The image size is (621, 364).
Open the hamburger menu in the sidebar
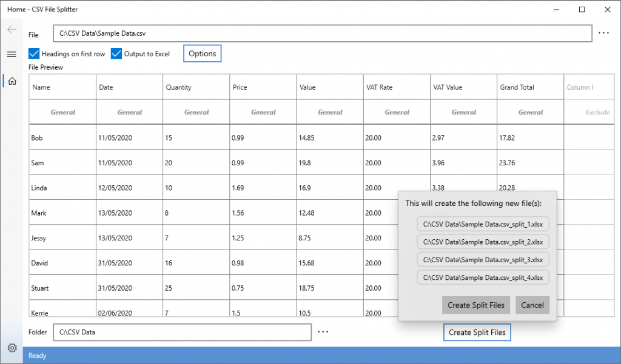[x=12, y=54]
